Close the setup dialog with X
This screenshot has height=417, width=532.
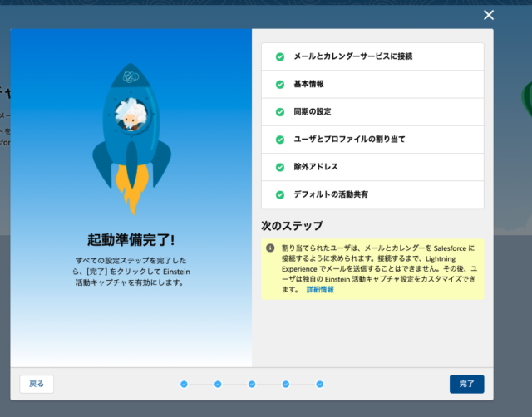coord(489,15)
